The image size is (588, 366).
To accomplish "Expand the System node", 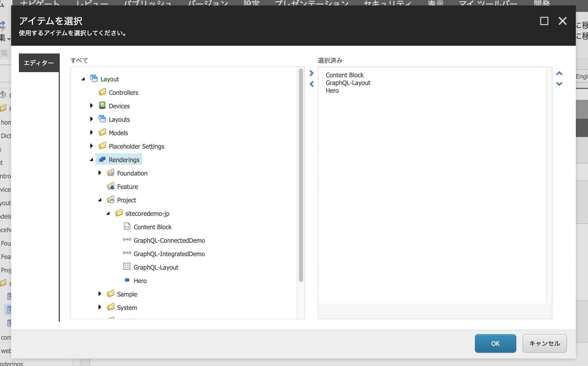I will coord(100,307).
